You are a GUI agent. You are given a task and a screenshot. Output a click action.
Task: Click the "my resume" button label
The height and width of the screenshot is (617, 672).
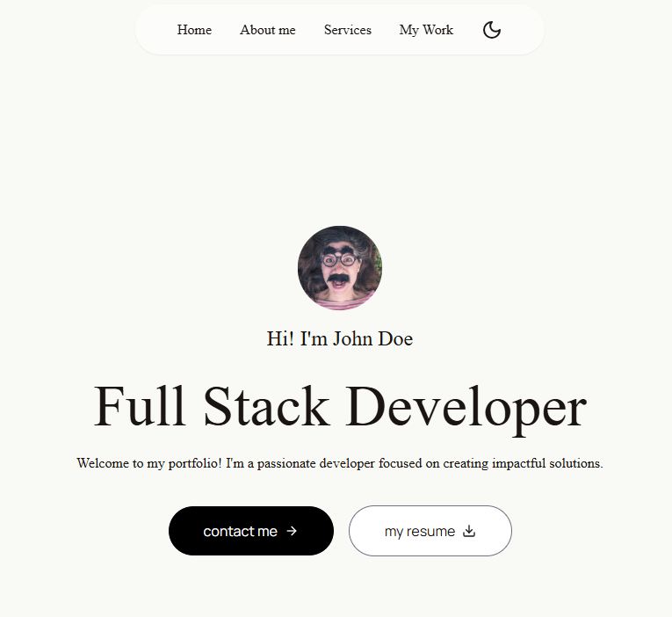pos(420,532)
